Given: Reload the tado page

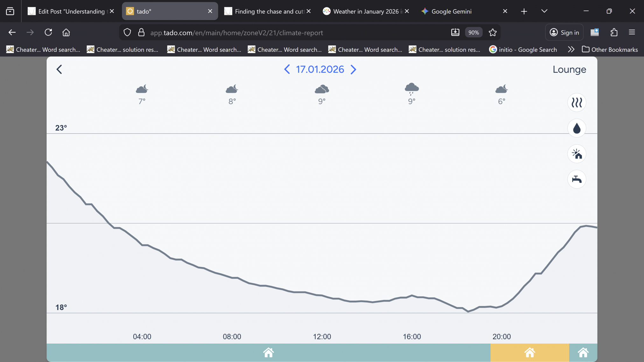Looking at the screenshot, I should tap(48, 32).
